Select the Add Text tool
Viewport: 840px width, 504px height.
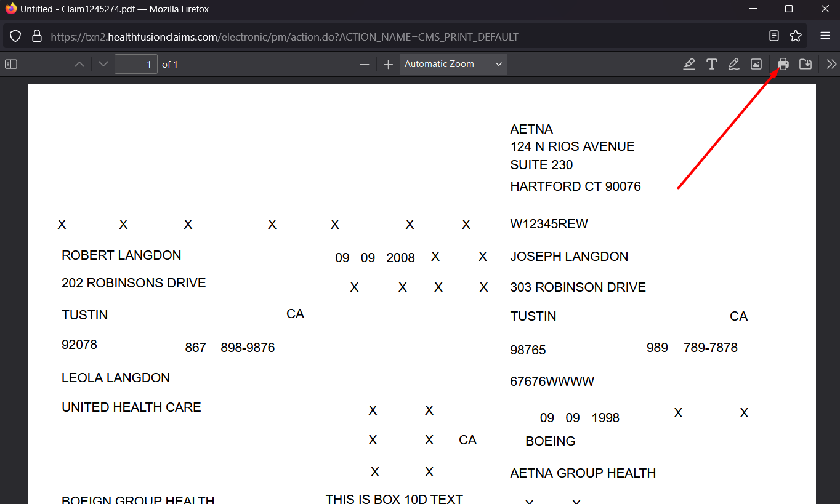711,64
